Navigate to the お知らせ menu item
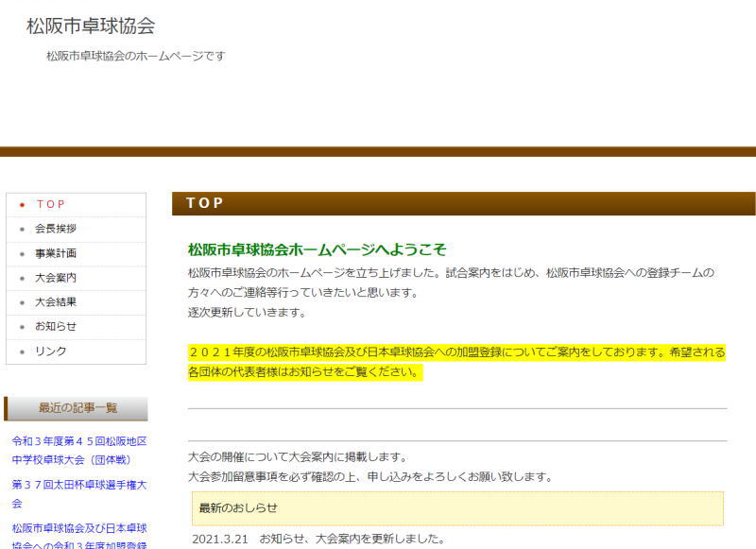Viewport: 756px width, 549px height. point(55,326)
